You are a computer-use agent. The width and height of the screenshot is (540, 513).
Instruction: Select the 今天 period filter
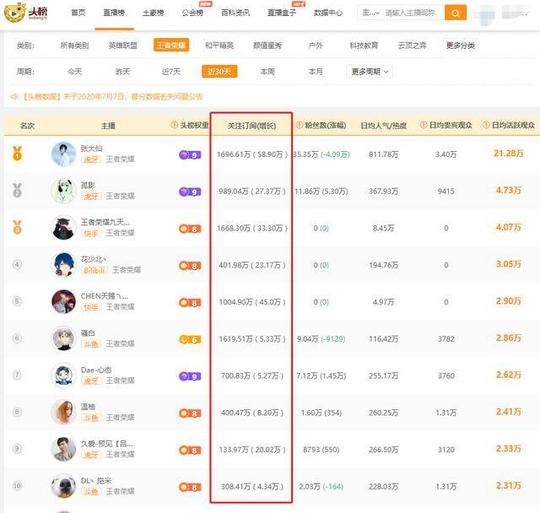pyautogui.click(x=75, y=72)
